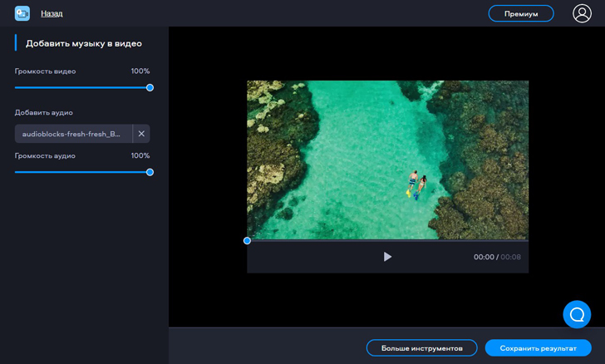Image resolution: width=605 pixels, height=364 pixels.
Task: Click the snorkelers video preview frame
Action: pyautogui.click(x=387, y=160)
